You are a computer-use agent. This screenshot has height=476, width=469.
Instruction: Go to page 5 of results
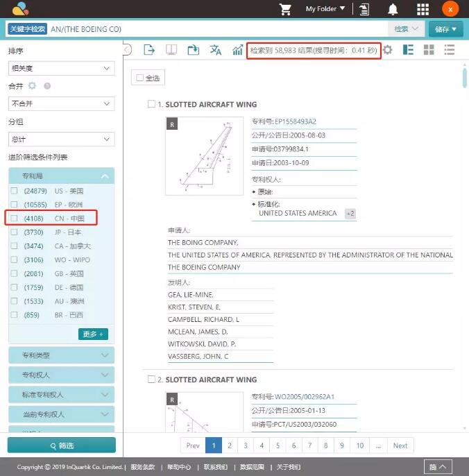pyautogui.click(x=278, y=445)
